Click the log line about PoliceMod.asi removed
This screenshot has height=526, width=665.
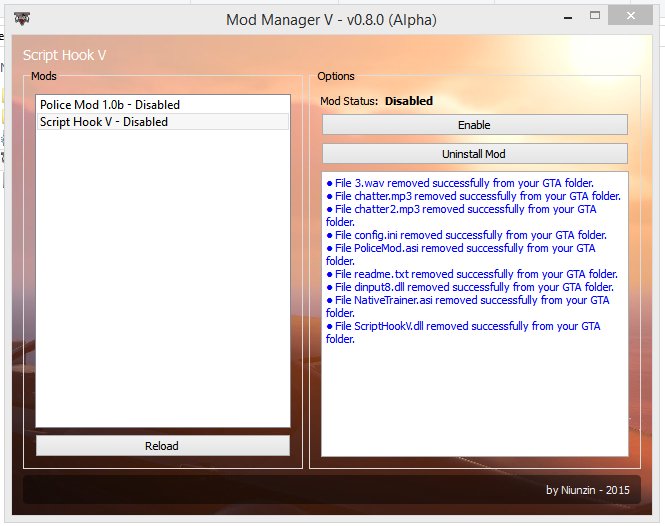(461, 255)
